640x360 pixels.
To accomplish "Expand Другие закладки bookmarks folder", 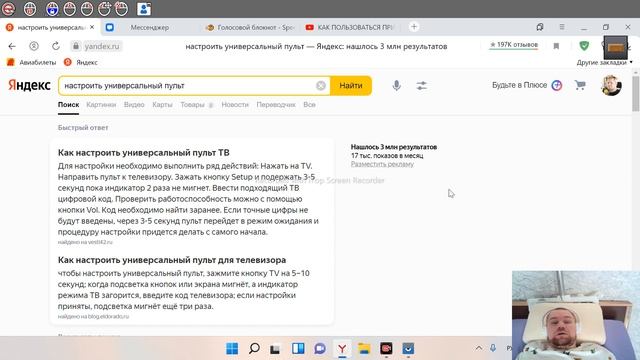I will 604,62.
